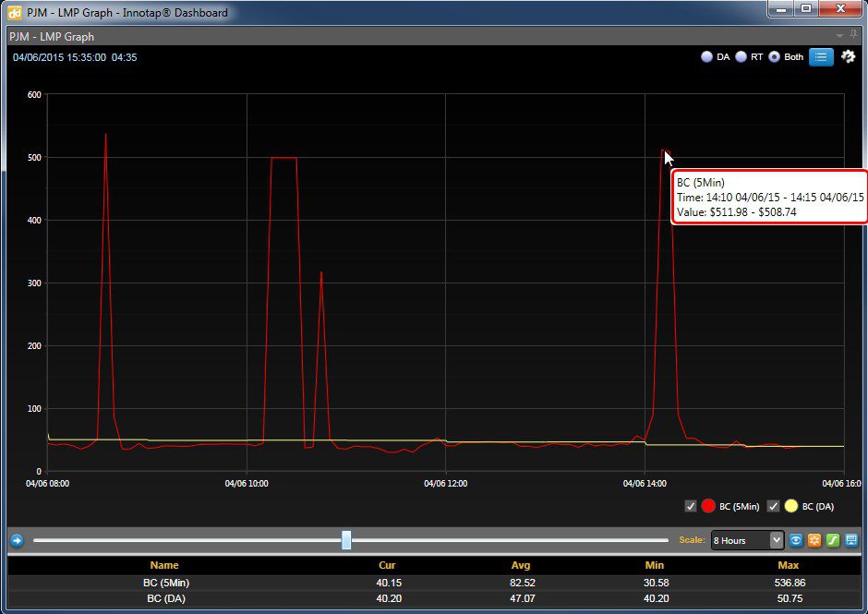Click the blue arrow play button
The height and width of the screenshot is (614, 868).
click(x=18, y=540)
